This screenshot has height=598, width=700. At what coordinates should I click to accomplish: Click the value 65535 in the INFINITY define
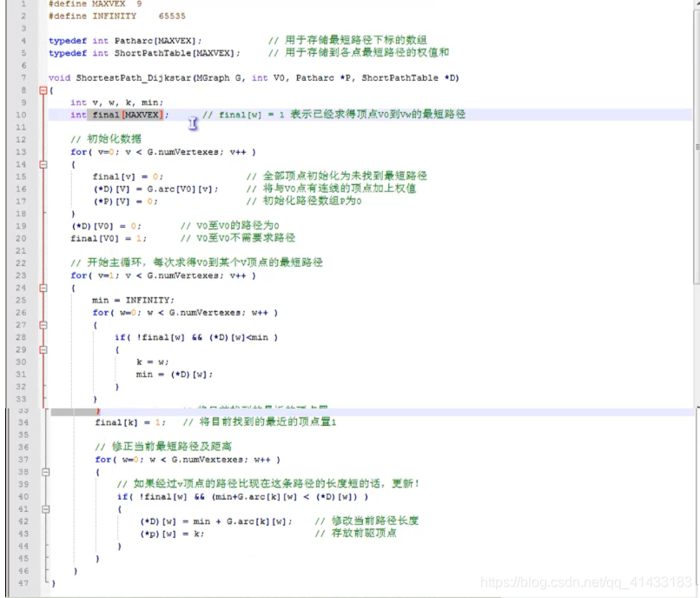pyautogui.click(x=172, y=17)
